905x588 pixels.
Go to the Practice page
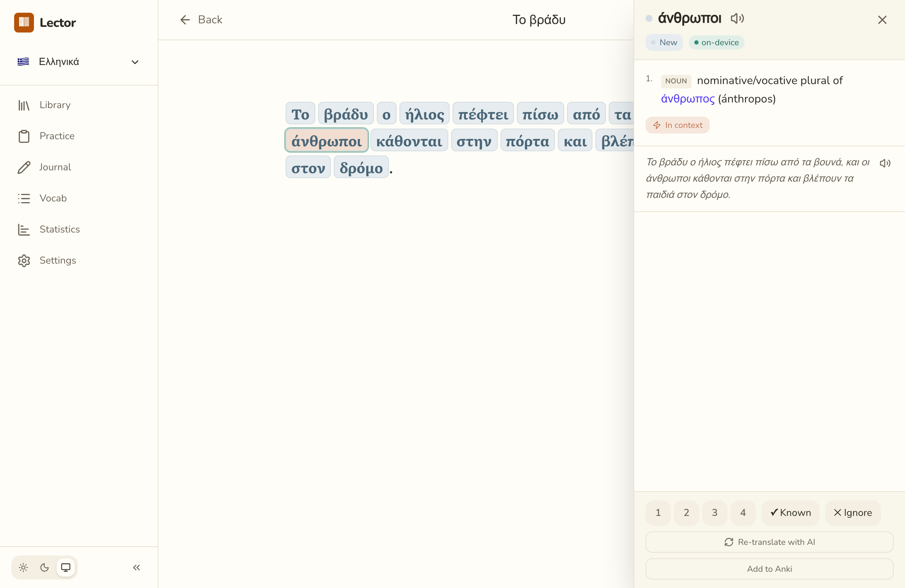79,136
